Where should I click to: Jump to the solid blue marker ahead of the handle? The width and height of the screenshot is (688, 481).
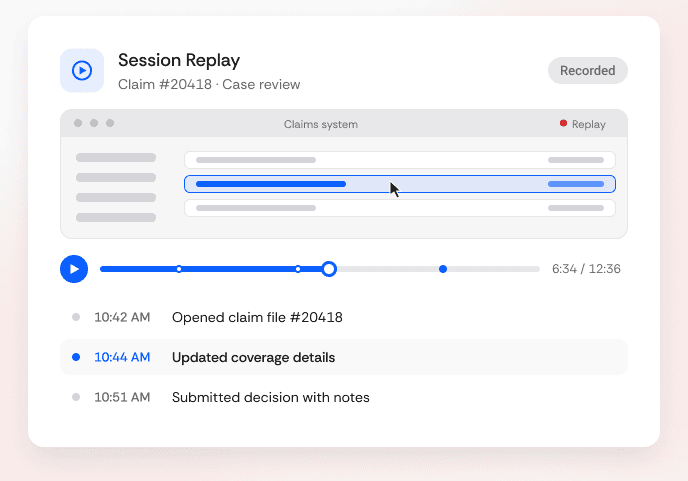click(x=443, y=269)
